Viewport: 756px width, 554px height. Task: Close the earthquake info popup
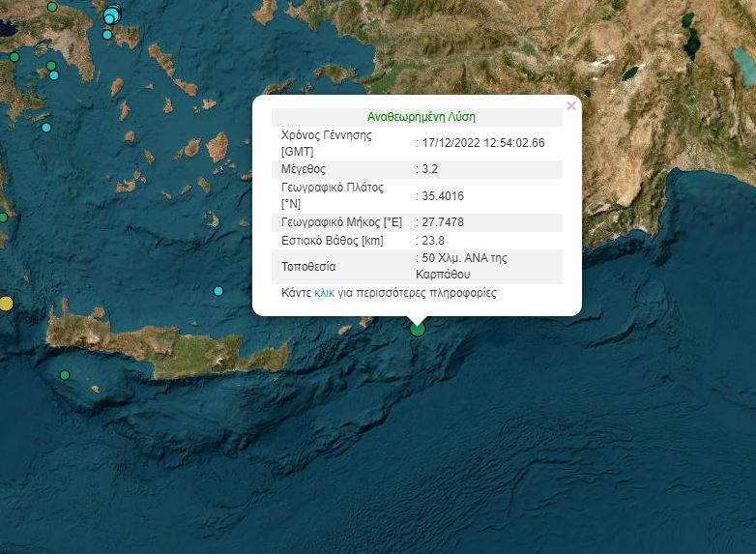tap(571, 105)
